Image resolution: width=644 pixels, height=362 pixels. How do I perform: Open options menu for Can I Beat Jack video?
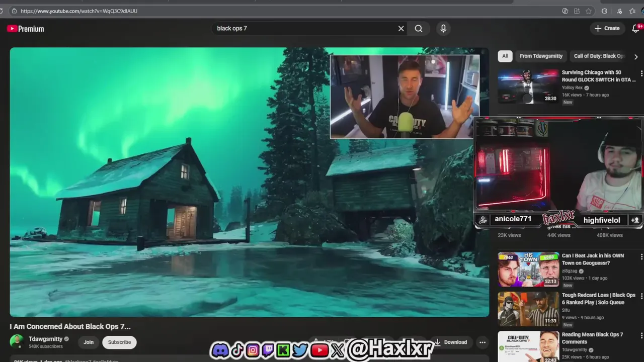641,256
